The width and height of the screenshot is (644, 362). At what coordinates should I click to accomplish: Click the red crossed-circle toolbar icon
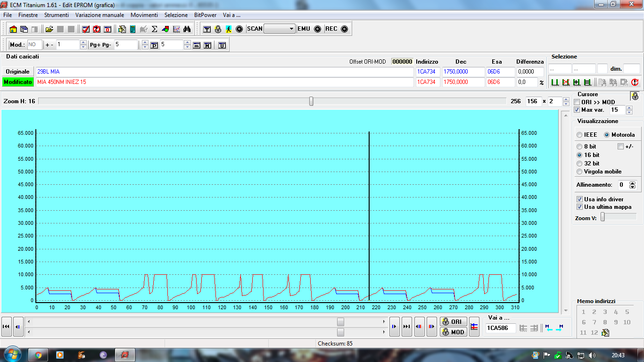point(96,29)
